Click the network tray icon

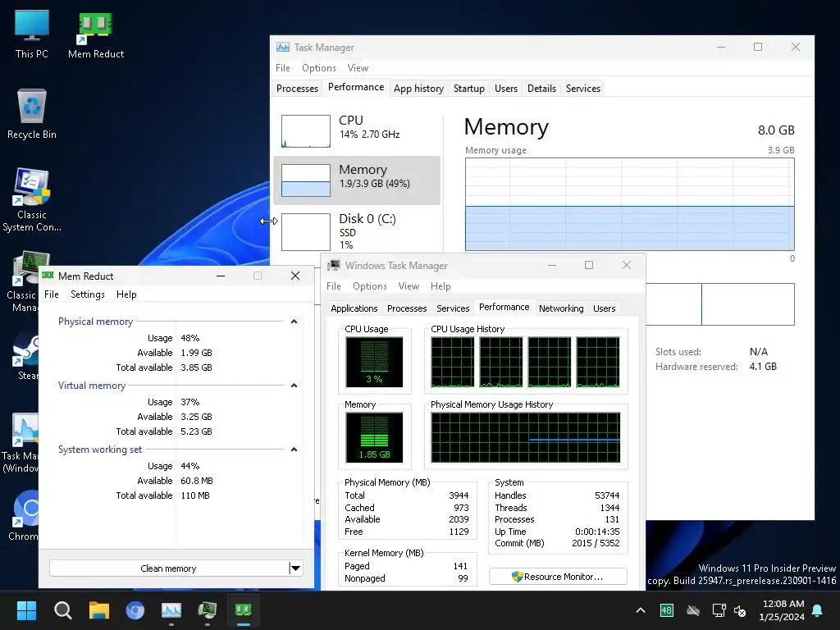719,610
